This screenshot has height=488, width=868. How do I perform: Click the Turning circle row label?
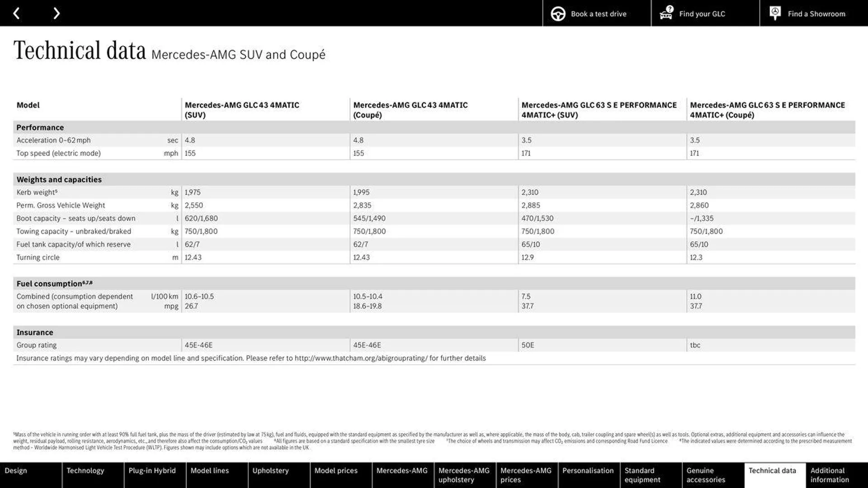38,257
